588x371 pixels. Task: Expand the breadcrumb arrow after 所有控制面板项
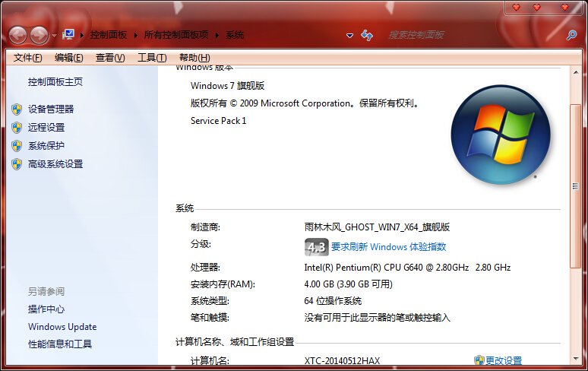click(x=217, y=35)
